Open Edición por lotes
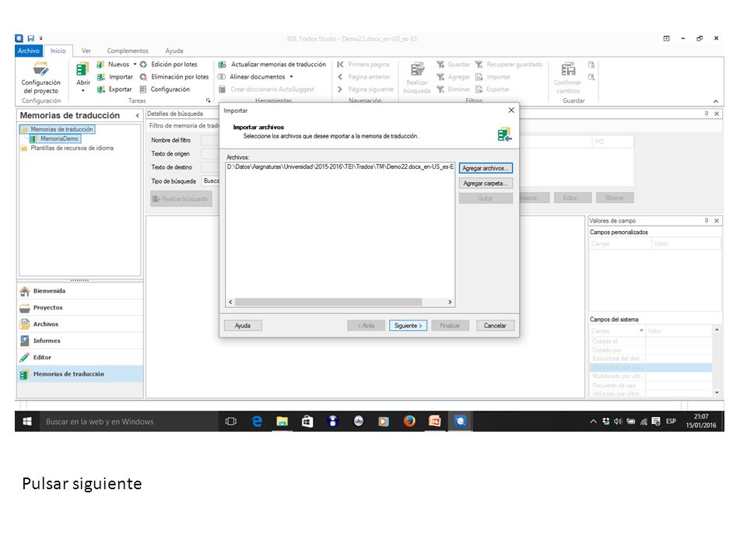 pos(168,65)
